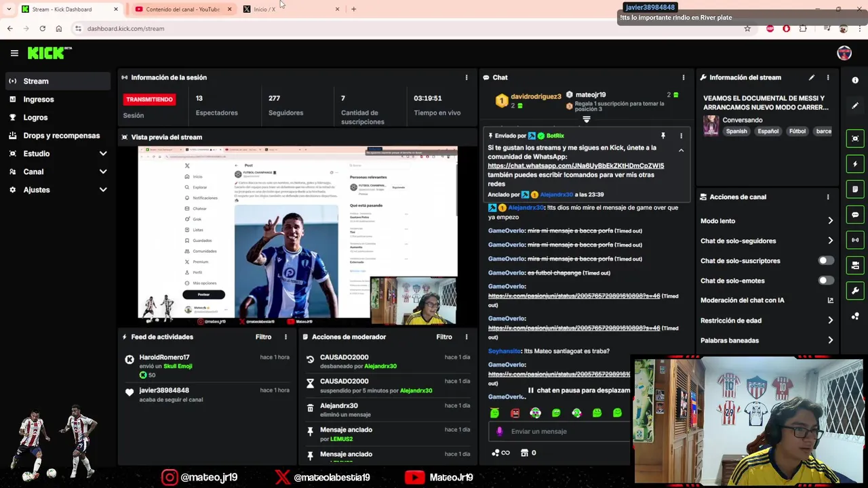Open Palabras baneadas chevron

[x=830, y=340]
